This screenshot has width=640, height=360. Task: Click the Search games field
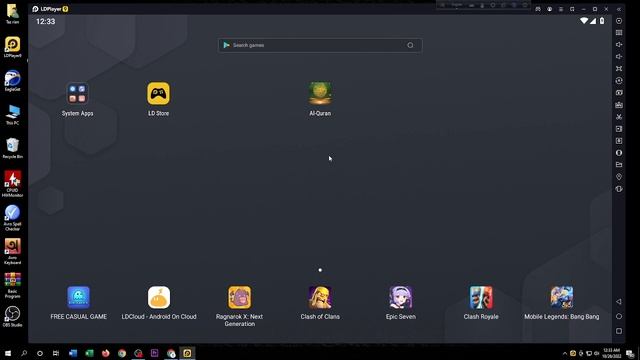[320, 45]
